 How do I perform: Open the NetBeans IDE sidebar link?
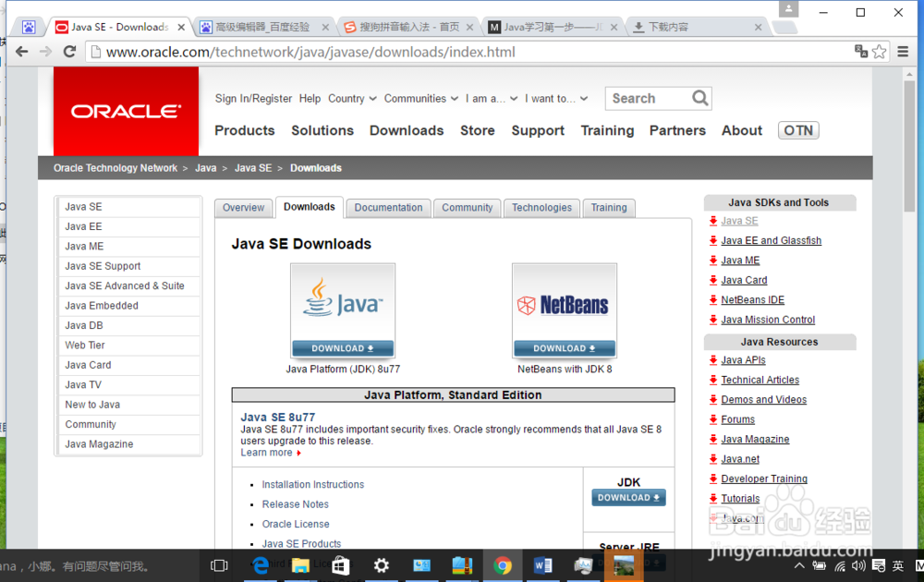pos(752,300)
